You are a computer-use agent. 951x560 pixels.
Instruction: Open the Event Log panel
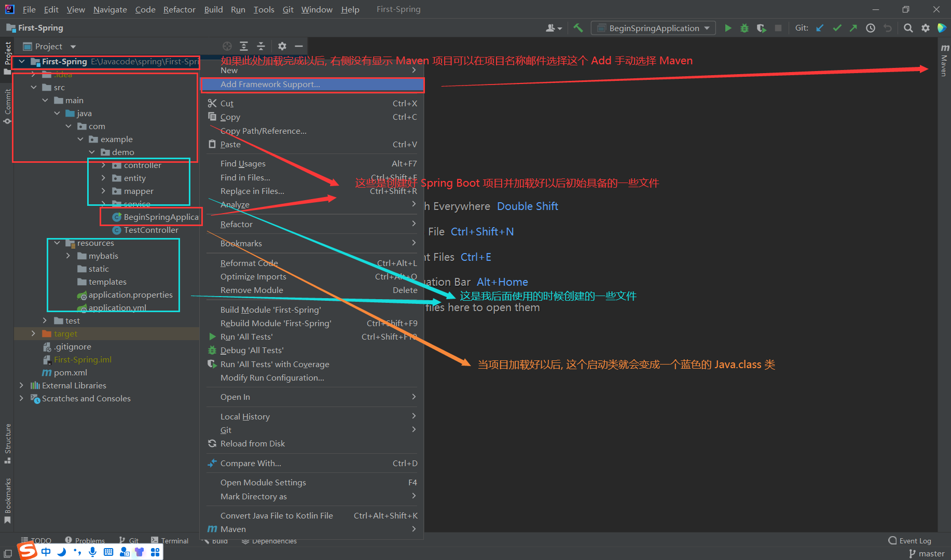910,541
